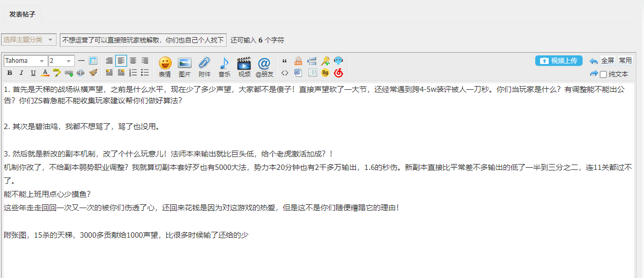The height and width of the screenshot is (278, 644).
Task: Toggle bold formatting
Action: (x=10, y=73)
